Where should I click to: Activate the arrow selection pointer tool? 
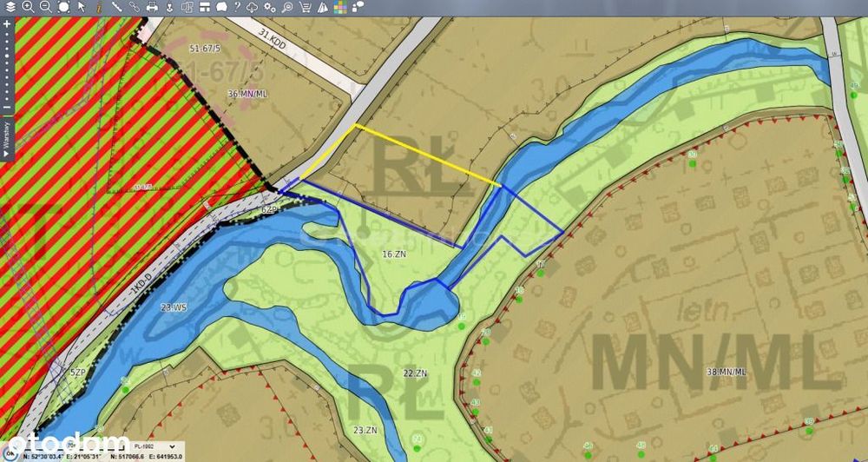point(82,7)
